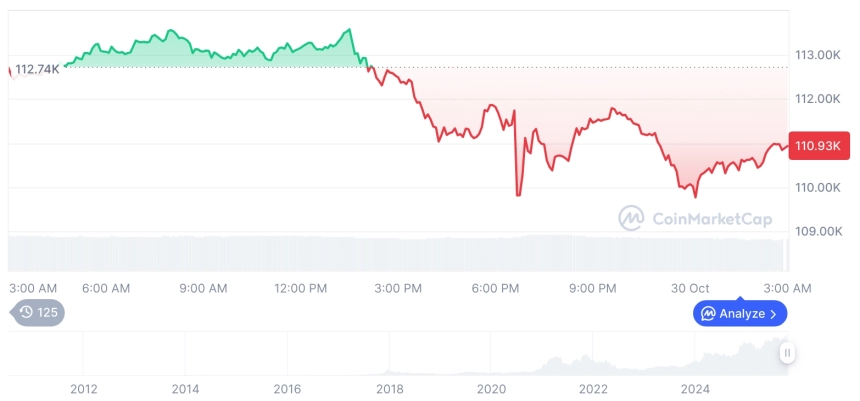Click the CoinMarketCap watermark logo
860x401 pixels.
631,218
